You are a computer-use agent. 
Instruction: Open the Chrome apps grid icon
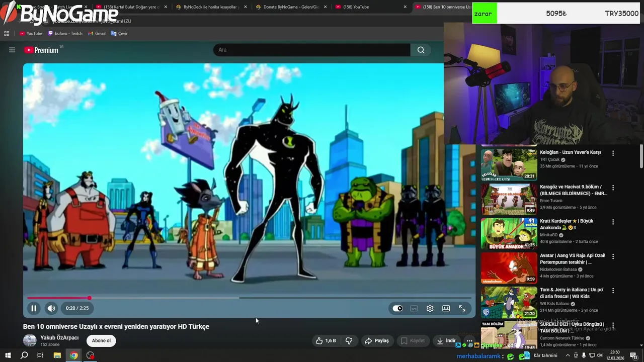(7, 34)
